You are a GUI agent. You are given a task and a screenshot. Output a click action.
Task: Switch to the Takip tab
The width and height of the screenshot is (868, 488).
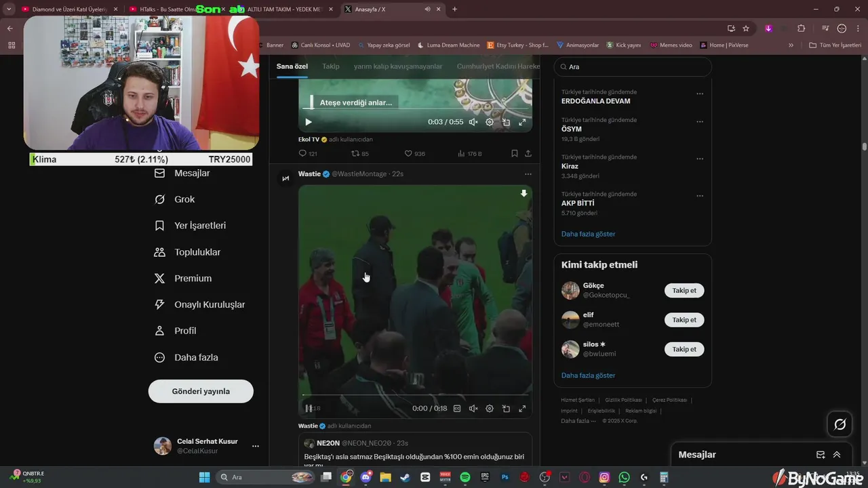(331, 66)
